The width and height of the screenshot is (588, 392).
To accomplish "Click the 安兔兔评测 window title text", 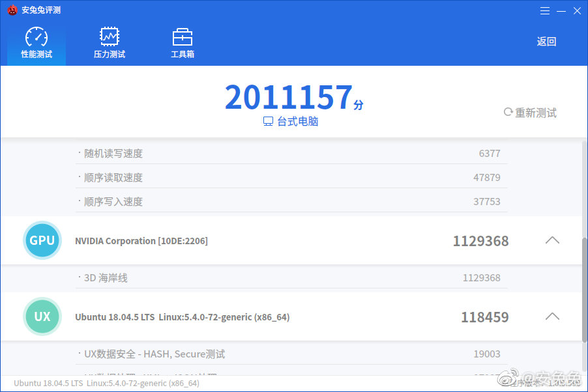I will point(41,10).
